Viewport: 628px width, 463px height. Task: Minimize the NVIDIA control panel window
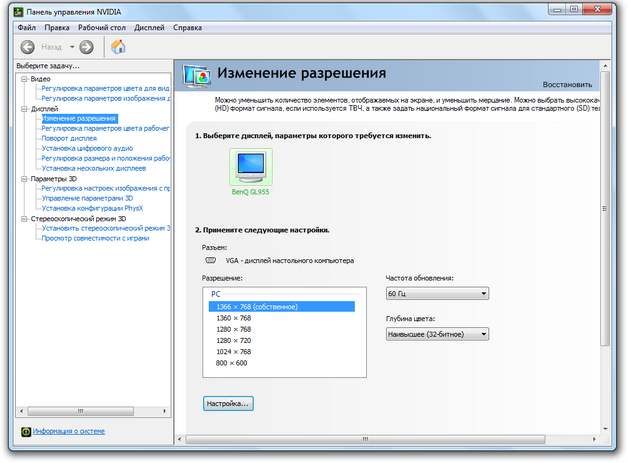click(557, 9)
